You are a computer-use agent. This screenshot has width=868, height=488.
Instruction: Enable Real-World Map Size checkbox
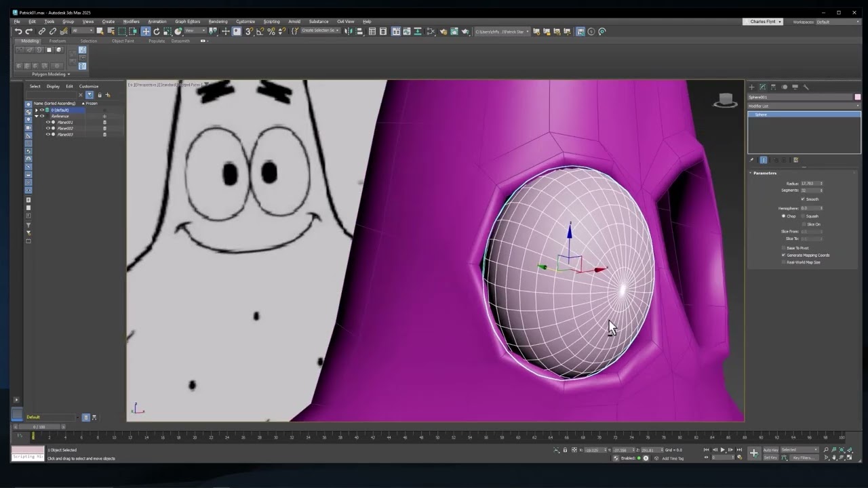pos(784,262)
